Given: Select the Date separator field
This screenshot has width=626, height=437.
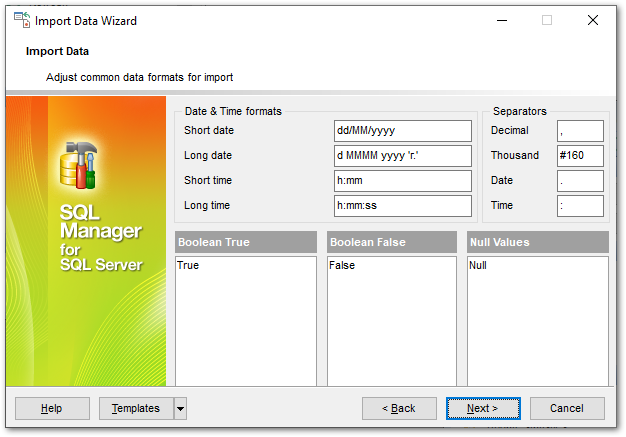Looking at the screenshot, I should click(x=580, y=181).
